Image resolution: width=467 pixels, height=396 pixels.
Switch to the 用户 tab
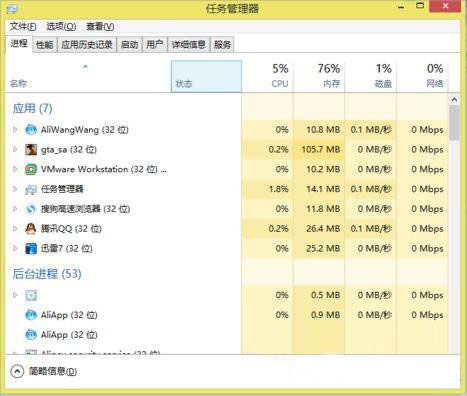click(x=155, y=45)
